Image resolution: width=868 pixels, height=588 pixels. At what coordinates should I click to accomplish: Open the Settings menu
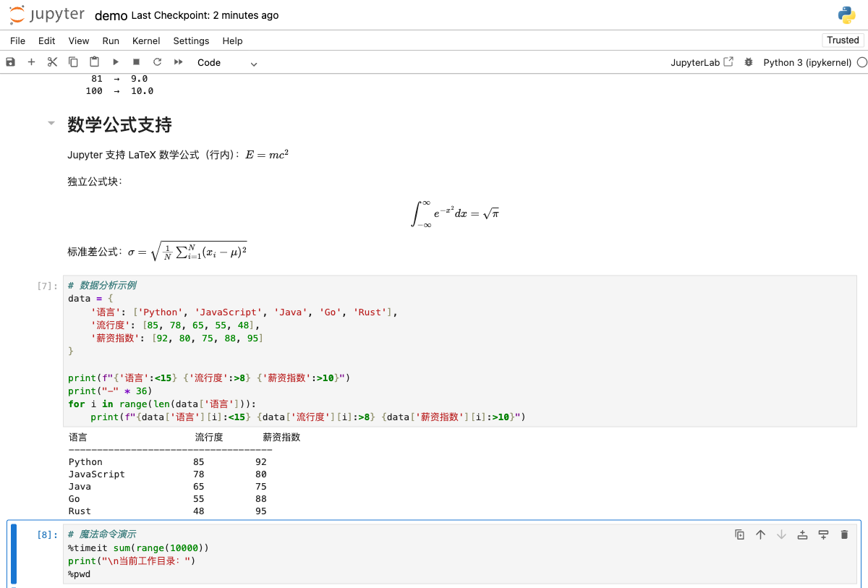190,41
